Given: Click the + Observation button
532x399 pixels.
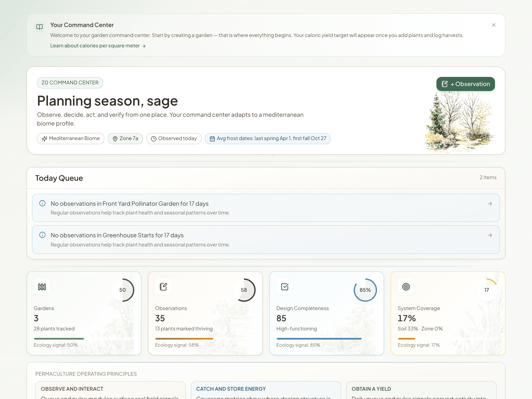Looking at the screenshot, I should click(x=465, y=84).
